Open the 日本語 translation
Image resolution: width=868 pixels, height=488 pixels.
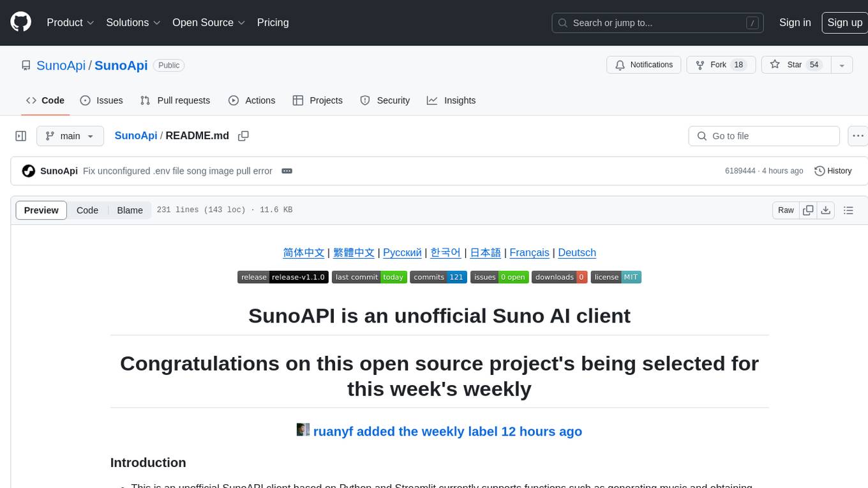pyautogui.click(x=486, y=252)
